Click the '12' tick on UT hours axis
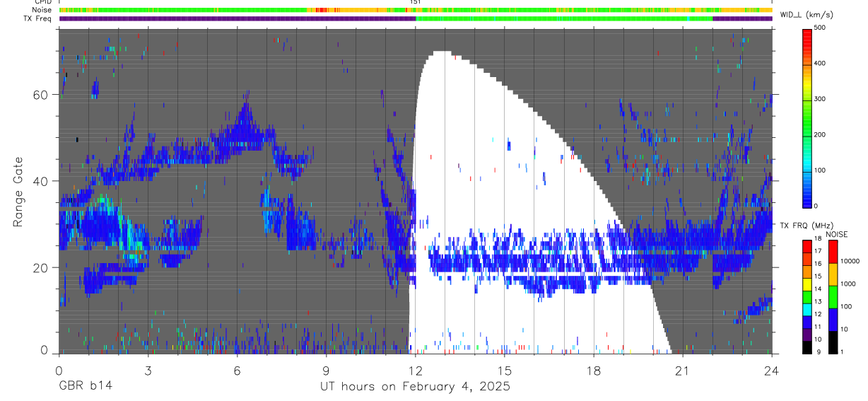Image resolution: width=868 pixels, height=401 pixels. click(416, 370)
